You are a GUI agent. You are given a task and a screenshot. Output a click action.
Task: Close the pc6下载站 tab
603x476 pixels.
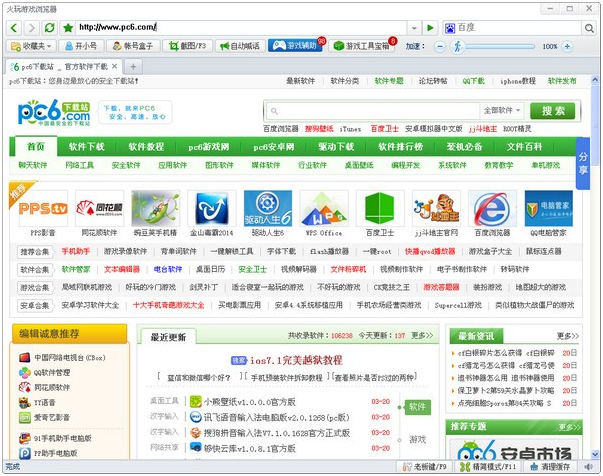(114, 67)
